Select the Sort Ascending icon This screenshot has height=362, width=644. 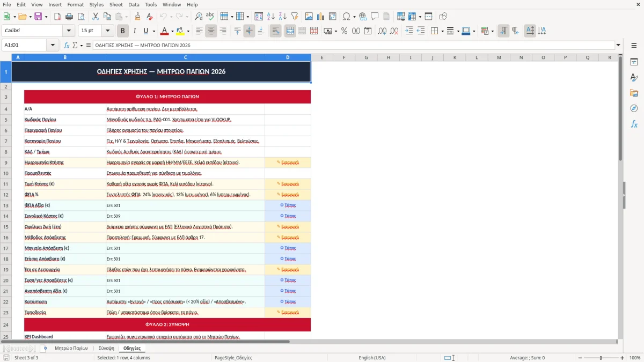pos(271,17)
